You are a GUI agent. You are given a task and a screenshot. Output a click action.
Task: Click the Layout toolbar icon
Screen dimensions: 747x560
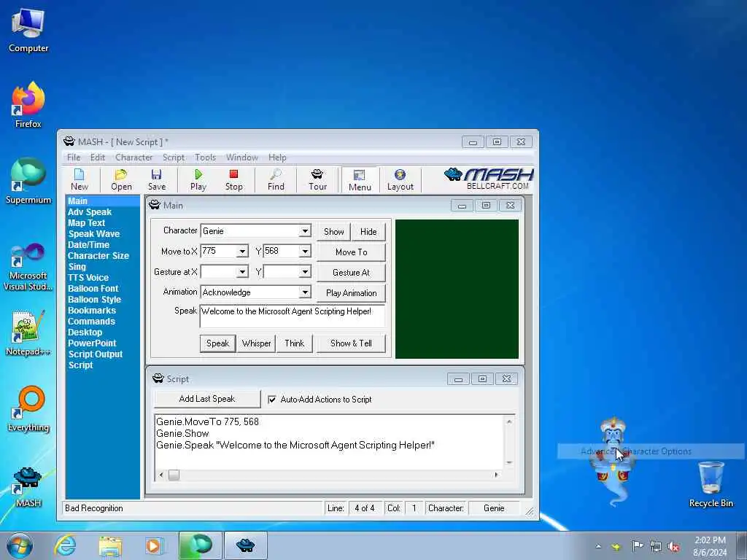point(400,180)
